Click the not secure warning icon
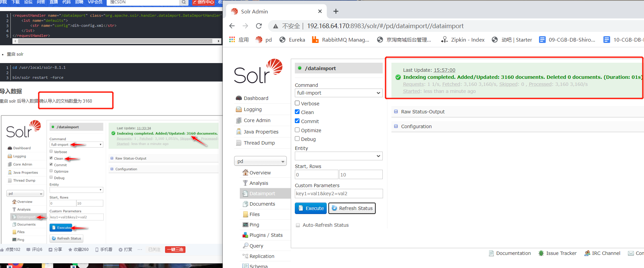 click(x=276, y=26)
